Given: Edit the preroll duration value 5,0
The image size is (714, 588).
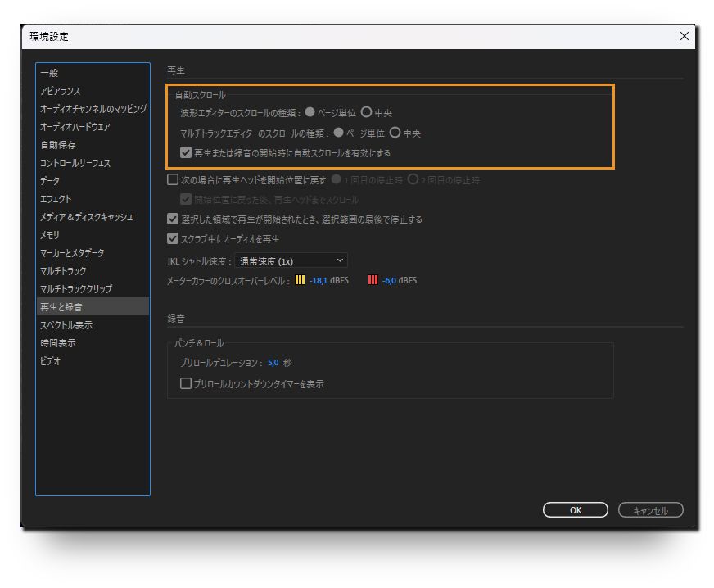Looking at the screenshot, I should click(x=273, y=363).
